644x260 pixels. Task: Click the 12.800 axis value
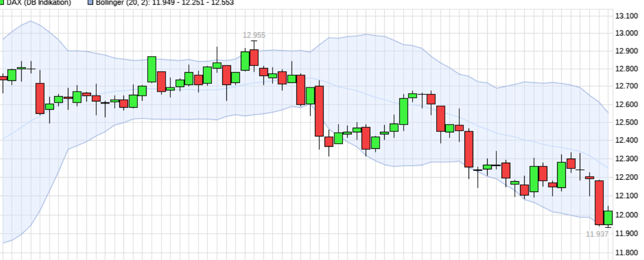(627, 69)
